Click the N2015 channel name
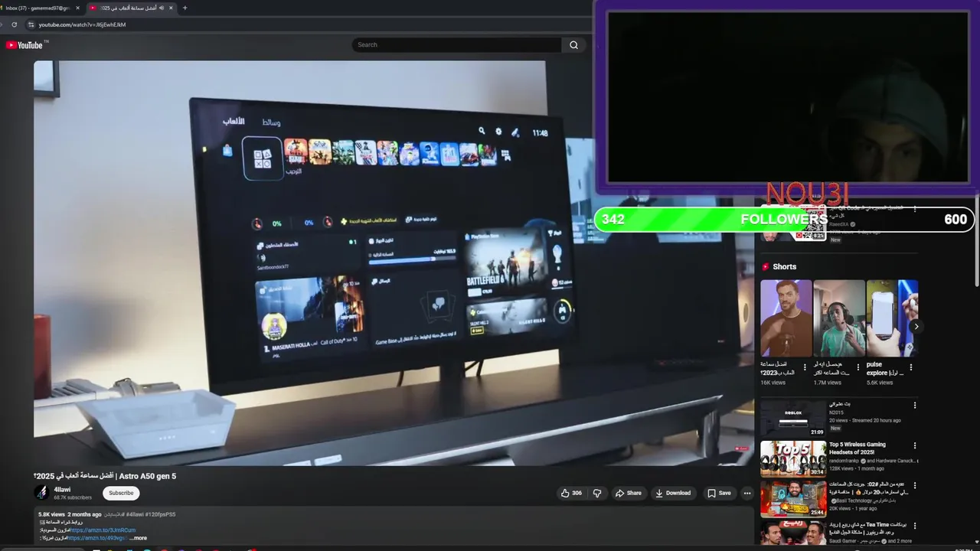The height and width of the screenshot is (551, 980). click(837, 412)
